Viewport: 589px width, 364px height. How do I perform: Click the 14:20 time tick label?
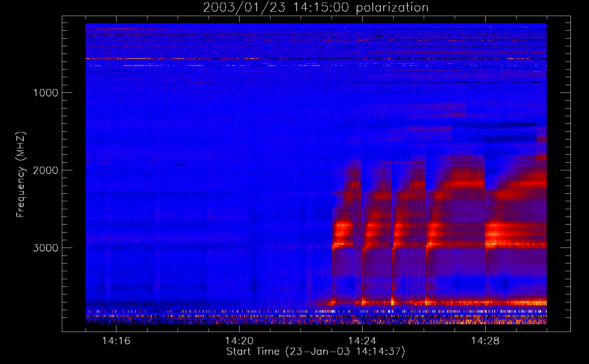click(239, 341)
